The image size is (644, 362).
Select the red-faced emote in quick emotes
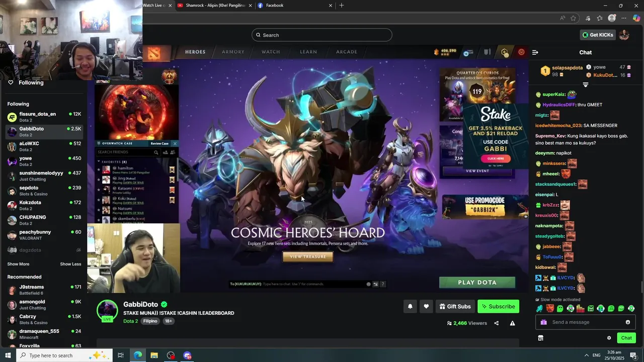550,309
